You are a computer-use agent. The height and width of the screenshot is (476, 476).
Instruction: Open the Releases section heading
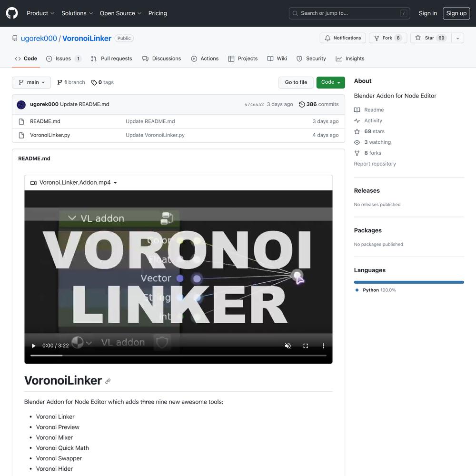click(x=367, y=191)
